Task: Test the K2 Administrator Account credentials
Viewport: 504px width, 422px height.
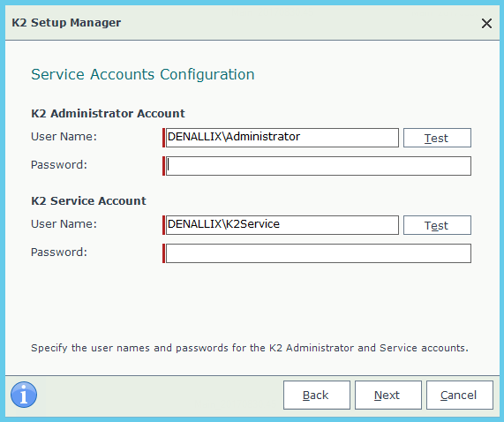Action: [437, 138]
